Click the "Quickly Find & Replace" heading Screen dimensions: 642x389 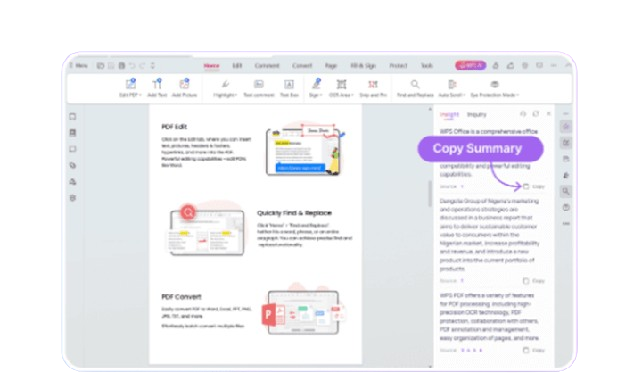tap(294, 213)
